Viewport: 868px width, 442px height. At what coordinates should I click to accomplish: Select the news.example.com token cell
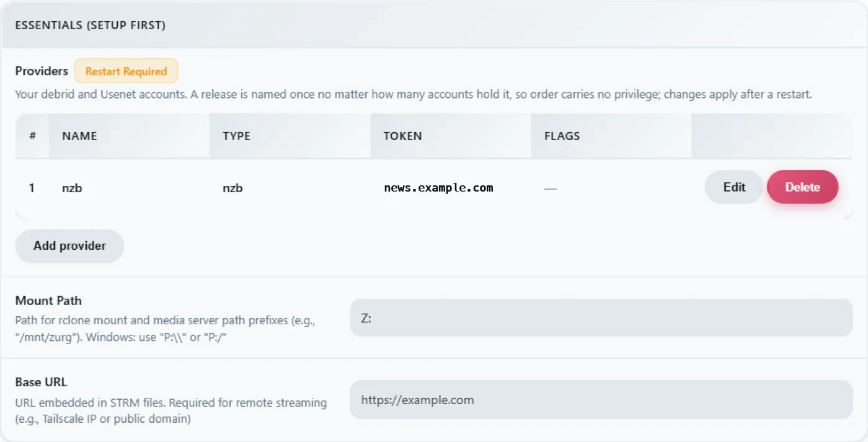click(438, 188)
